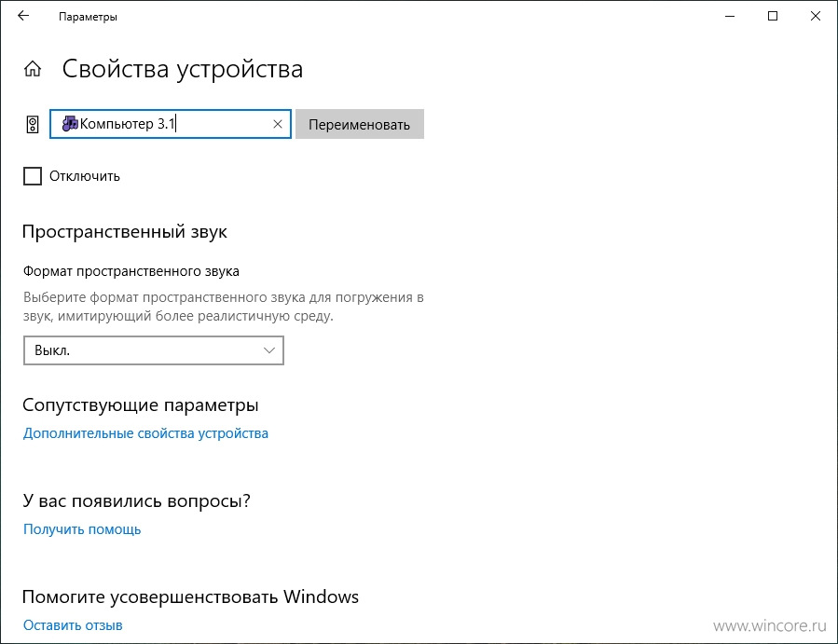Go back with the arrow icon
The image size is (838, 644).
(23, 16)
